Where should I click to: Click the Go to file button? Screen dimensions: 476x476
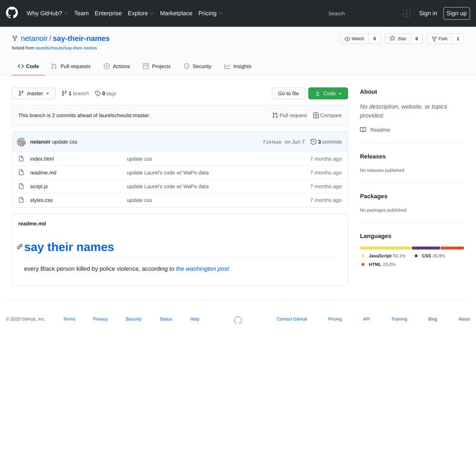click(x=288, y=93)
